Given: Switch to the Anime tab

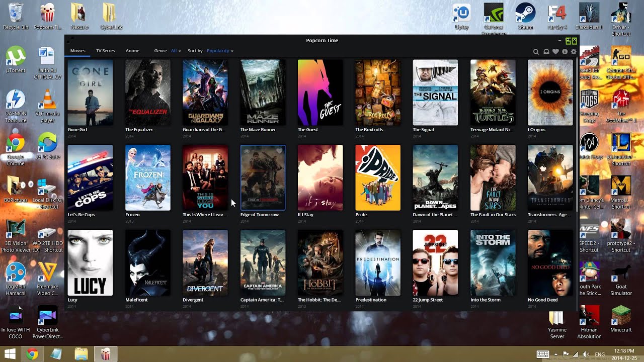Looking at the screenshot, I should (x=132, y=51).
